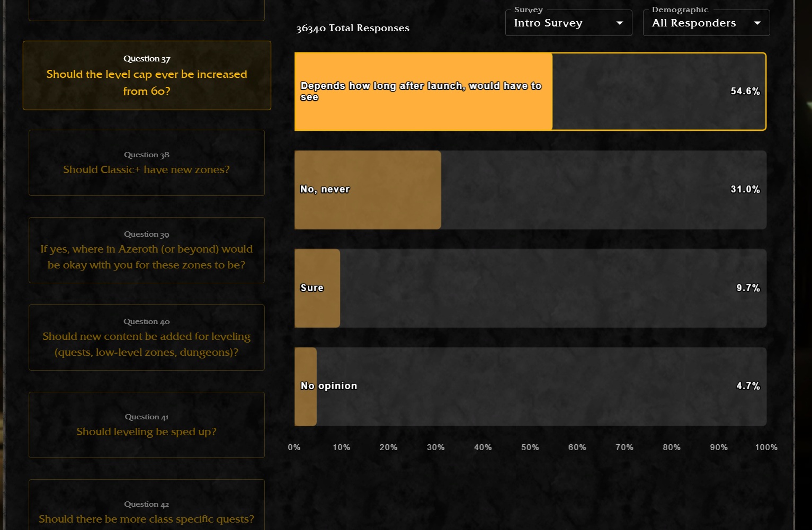The image size is (812, 530).
Task: Click the 0% axis tick label
Action: pyautogui.click(x=294, y=447)
